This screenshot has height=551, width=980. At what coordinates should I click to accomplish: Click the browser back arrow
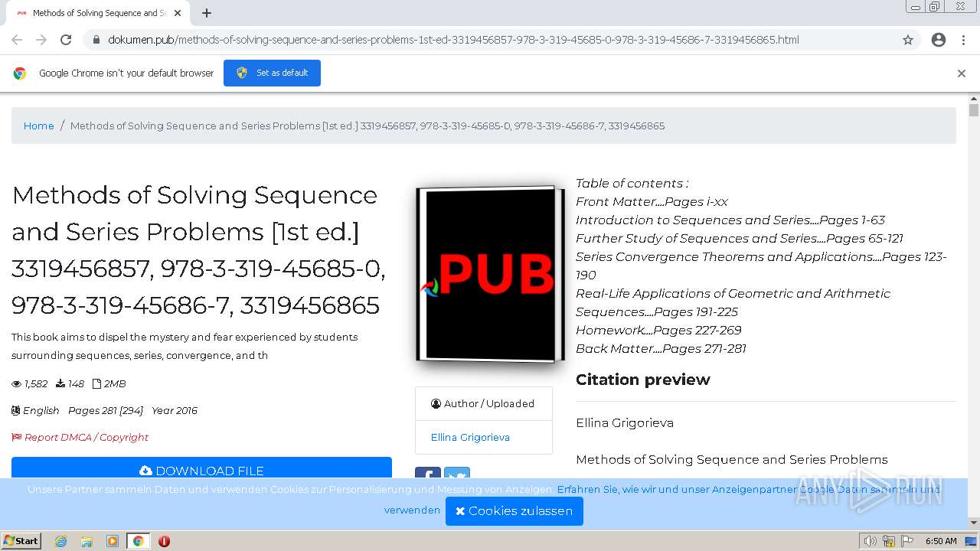pos(17,40)
